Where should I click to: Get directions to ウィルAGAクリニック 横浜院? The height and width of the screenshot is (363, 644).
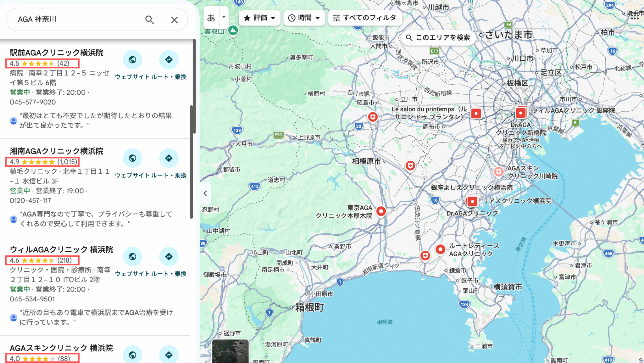click(x=169, y=256)
